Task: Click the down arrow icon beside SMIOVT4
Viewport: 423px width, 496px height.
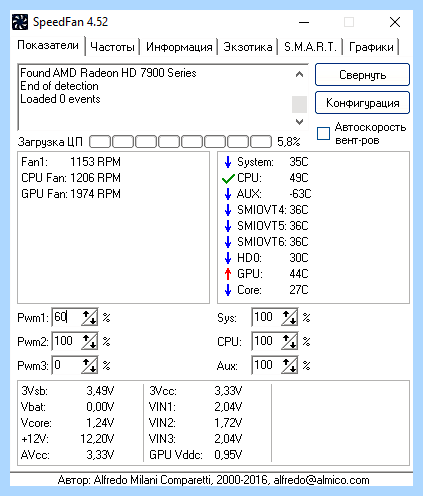Action: point(228,210)
